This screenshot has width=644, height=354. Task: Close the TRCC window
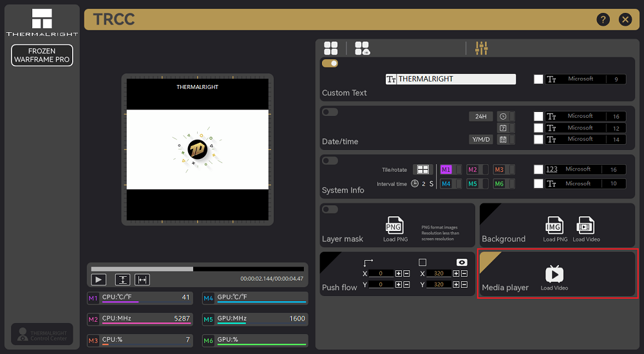point(625,19)
